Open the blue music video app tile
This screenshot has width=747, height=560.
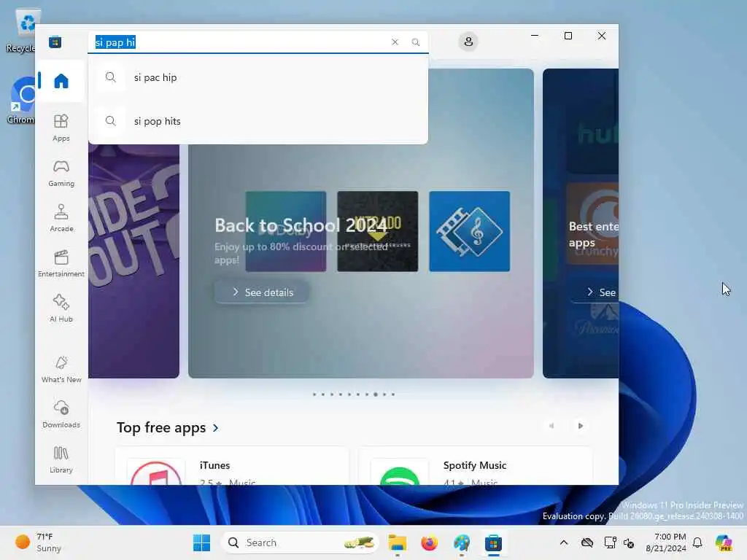click(x=469, y=231)
